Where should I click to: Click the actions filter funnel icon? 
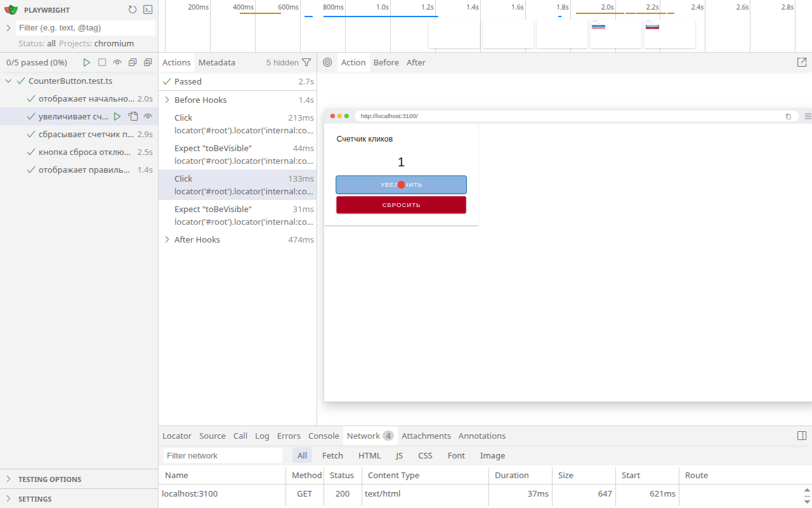[306, 62]
